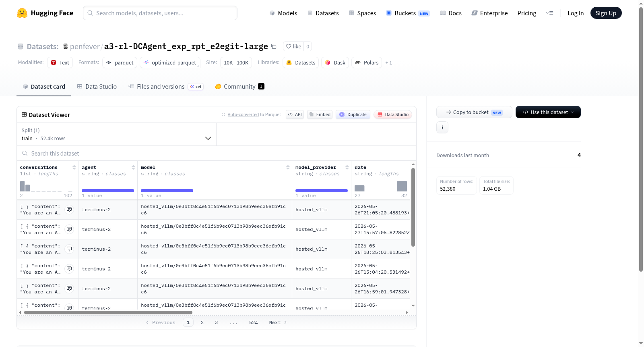
Task: Select the parquet format tag
Action: [x=120, y=62]
